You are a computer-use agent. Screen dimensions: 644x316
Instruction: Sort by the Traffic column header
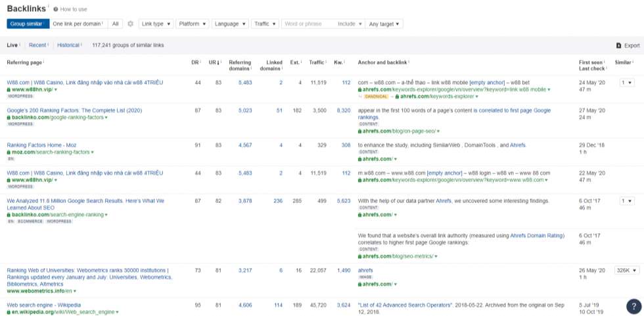point(317,62)
